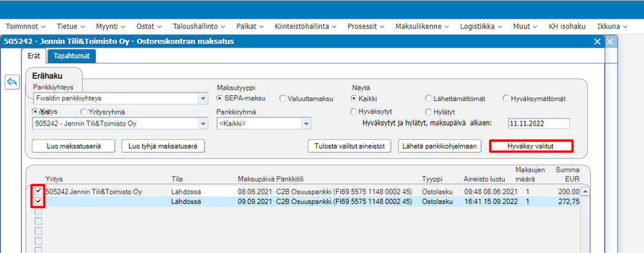Uncheck the 08.06.2021 batch row checkbox

point(39,191)
